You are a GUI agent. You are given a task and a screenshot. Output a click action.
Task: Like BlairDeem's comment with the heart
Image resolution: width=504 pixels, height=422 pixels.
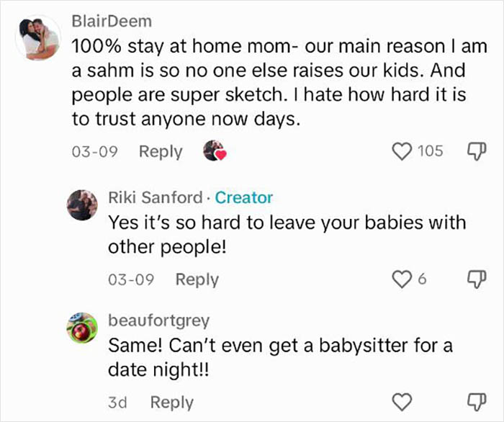(x=402, y=151)
